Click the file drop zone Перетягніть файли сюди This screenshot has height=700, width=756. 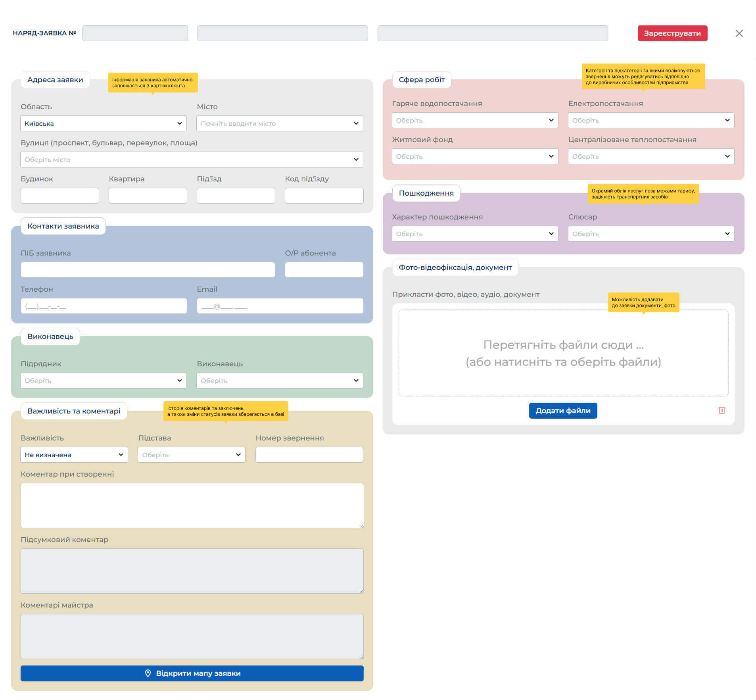pos(563,353)
